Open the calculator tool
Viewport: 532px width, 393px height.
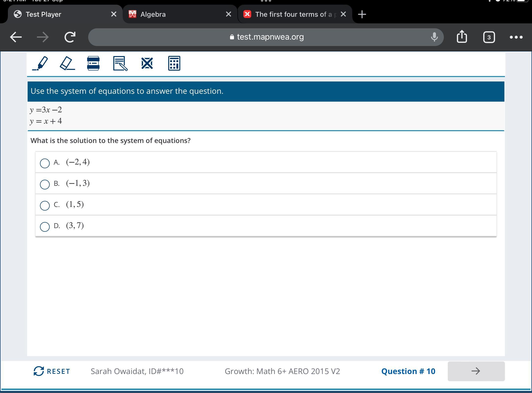(174, 63)
